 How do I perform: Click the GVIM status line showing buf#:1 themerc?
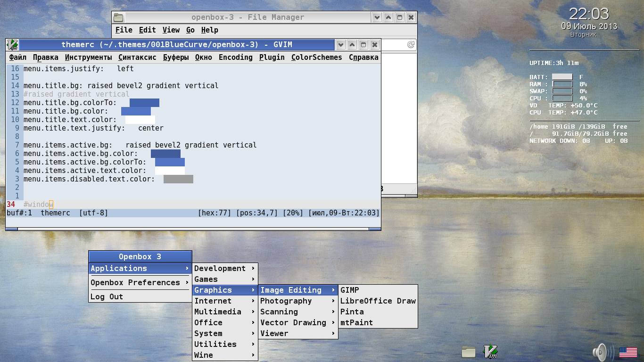point(193,213)
